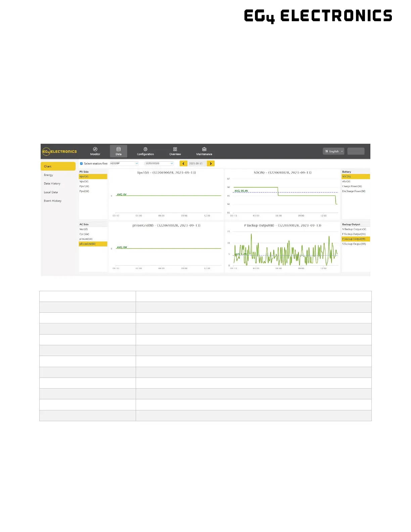411x532 pixels.
Task: Click the AVG: 95.4% label on SOC chart
Action: 241,191
